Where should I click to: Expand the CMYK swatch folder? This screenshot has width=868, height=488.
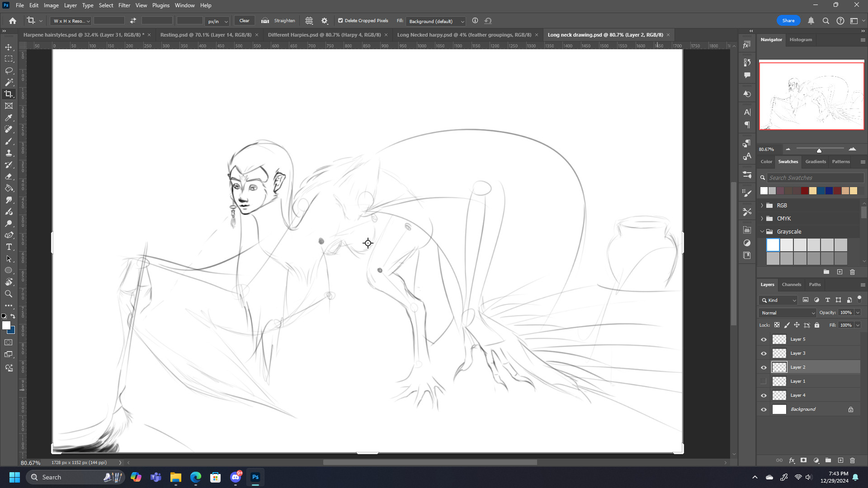pyautogui.click(x=762, y=218)
